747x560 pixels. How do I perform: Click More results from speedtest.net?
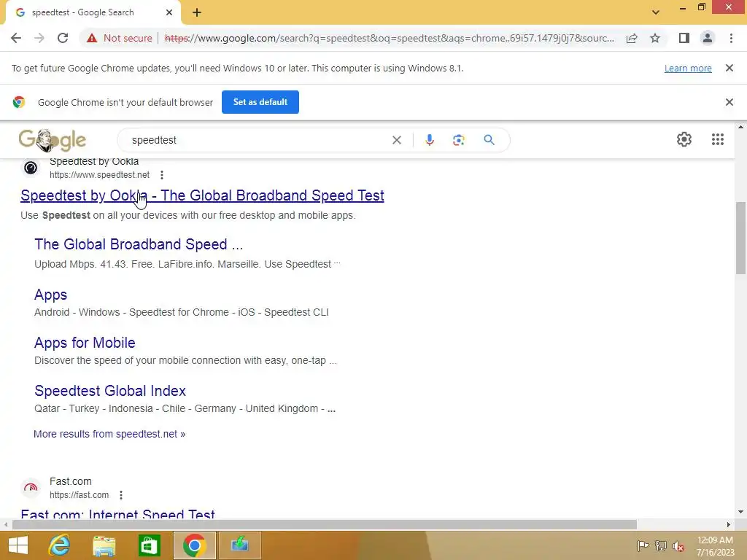[x=109, y=434]
